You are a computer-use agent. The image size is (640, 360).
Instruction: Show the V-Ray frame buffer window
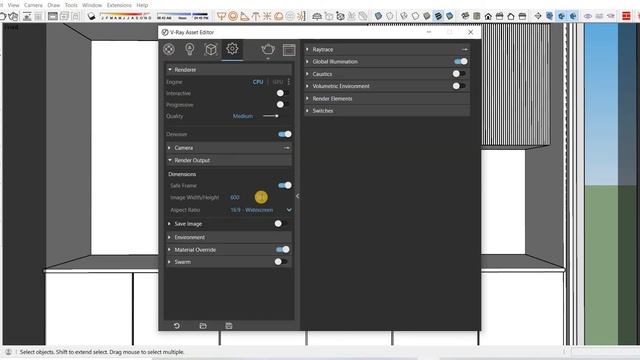coord(289,50)
